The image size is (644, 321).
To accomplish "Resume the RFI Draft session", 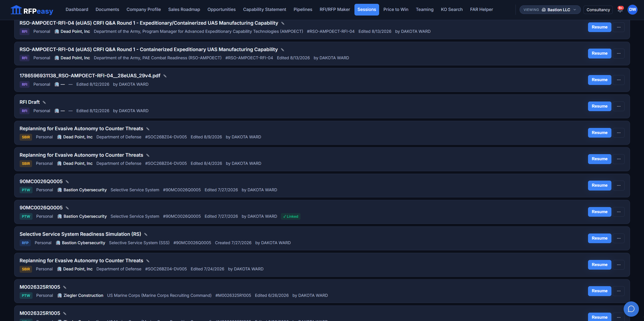I will (x=599, y=106).
